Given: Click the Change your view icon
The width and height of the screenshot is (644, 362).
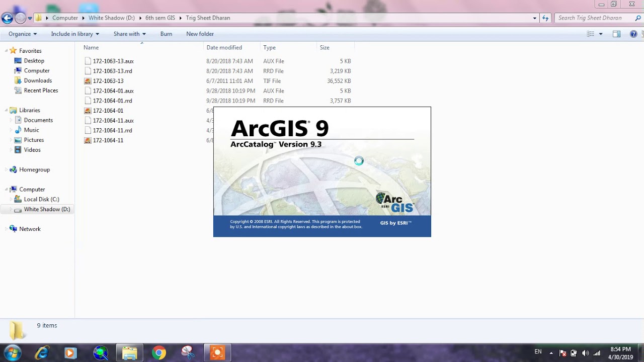Looking at the screenshot, I should 591,34.
